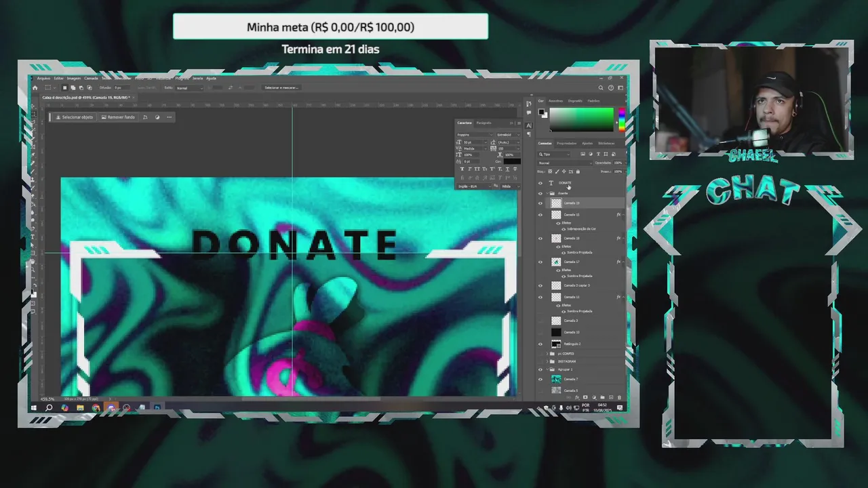Hide the Camada 17 layer

[540, 262]
